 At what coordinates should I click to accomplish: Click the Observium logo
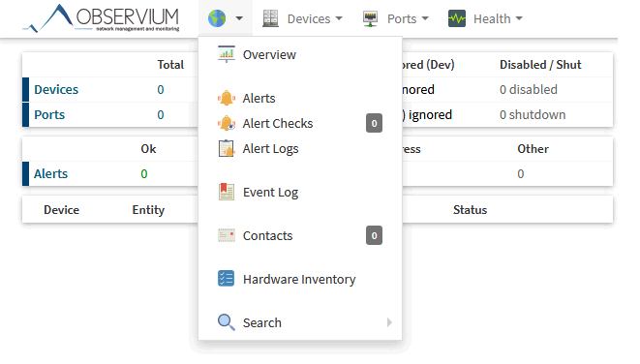pyautogui.click(x=102, y=18)
